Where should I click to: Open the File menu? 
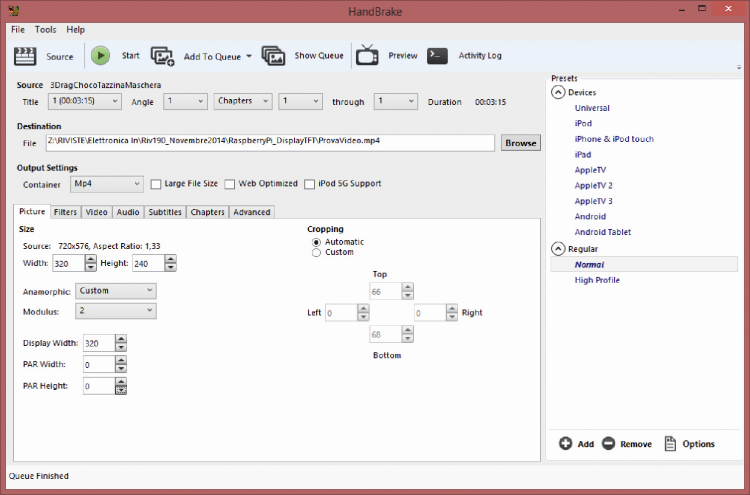pyautogui.click(x=18, y=30)
